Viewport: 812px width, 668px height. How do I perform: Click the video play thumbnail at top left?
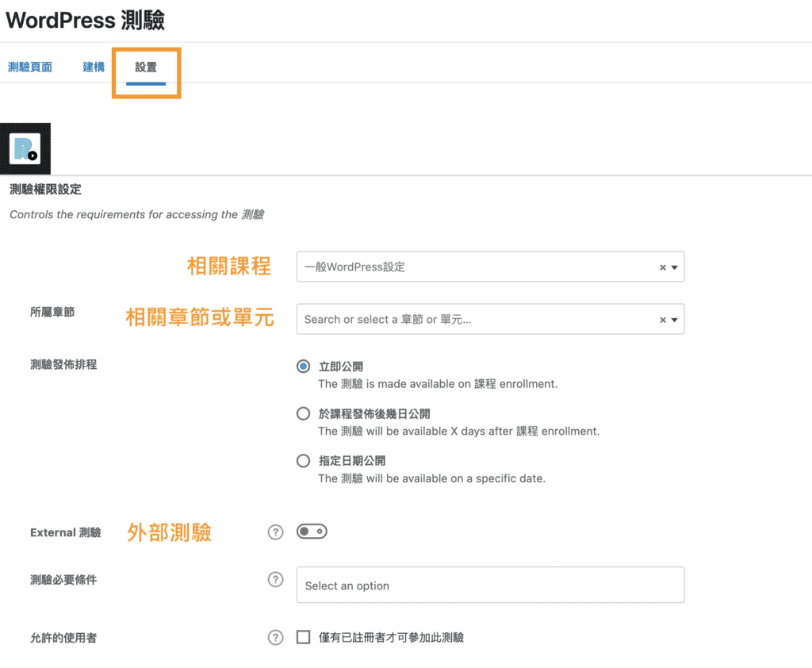click(25, 148)
